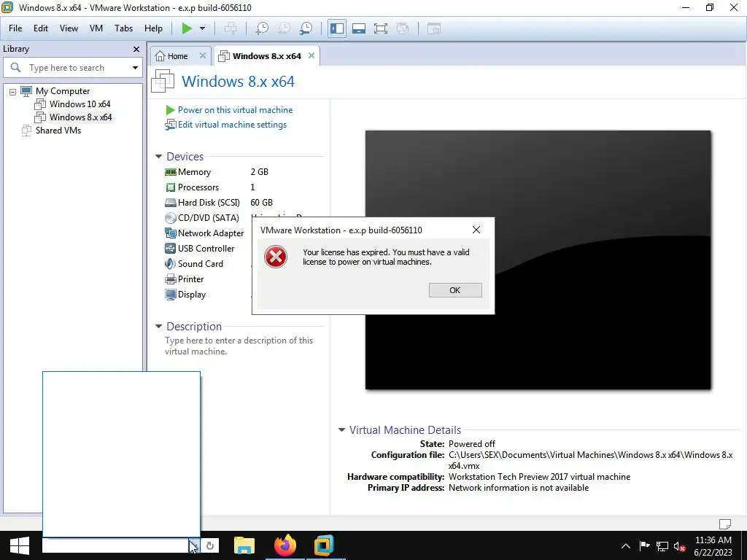Click the Unity mode toolbar icon
This screenshot has width=747, height=560.
click(x=403, y=28)
